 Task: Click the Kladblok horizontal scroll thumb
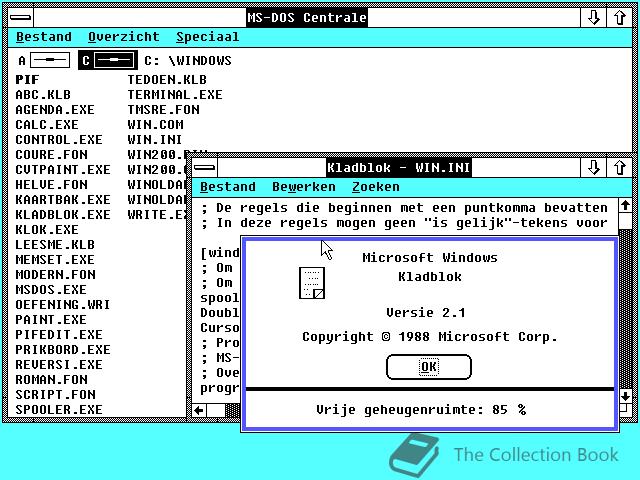(216, 410)
